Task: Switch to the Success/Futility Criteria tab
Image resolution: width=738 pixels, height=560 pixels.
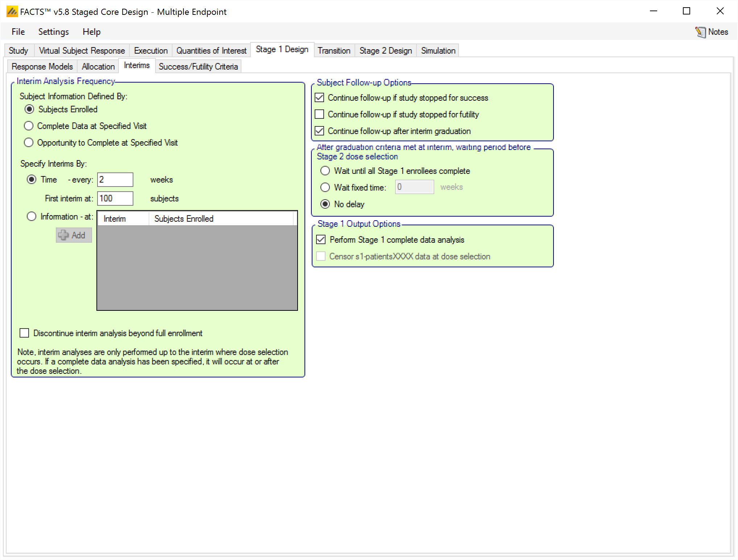Action: pyautogui.click(x=198, y=67)
